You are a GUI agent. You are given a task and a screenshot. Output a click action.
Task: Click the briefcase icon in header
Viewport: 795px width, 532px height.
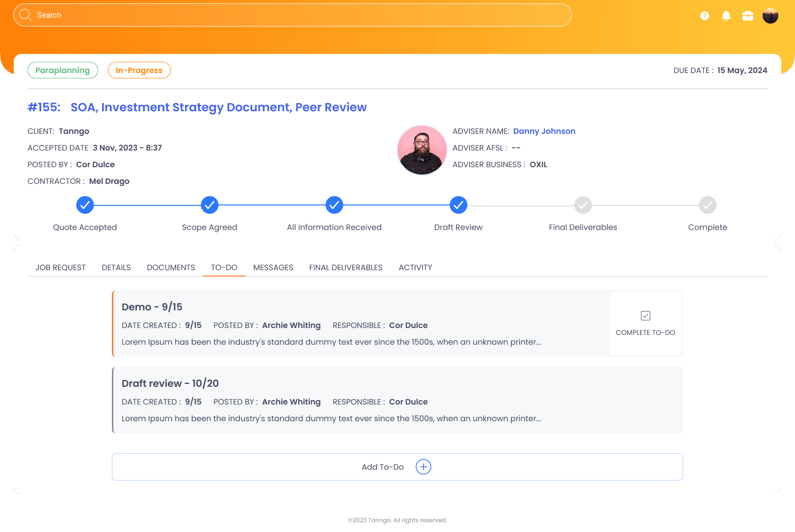[x=748, y=16]
